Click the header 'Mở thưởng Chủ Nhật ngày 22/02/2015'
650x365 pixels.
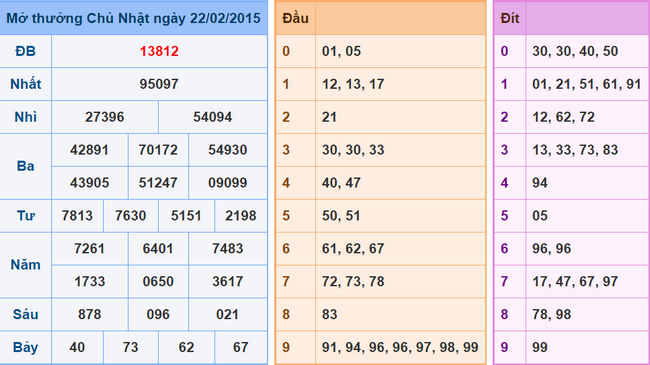point(133,18)
